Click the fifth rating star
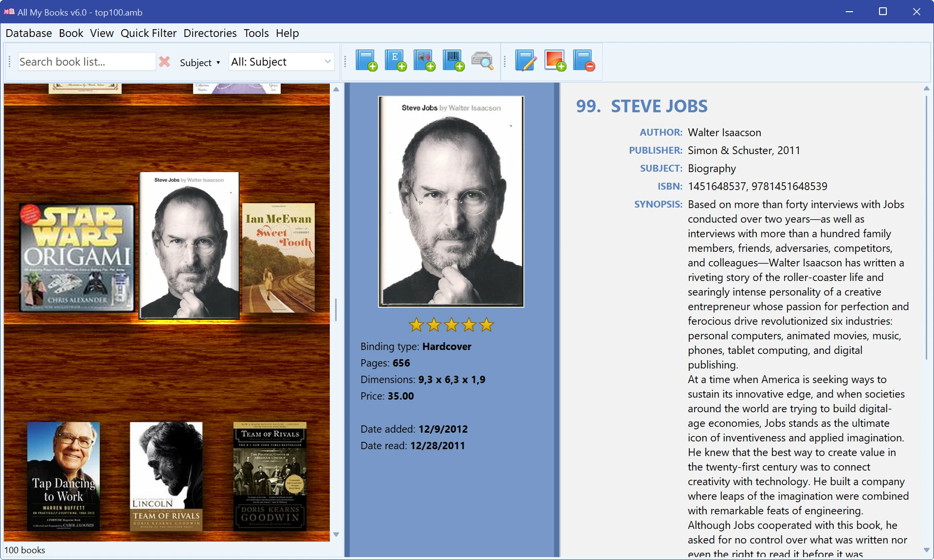This screenshot has height=560, width=934. click(x=486, y=325)
